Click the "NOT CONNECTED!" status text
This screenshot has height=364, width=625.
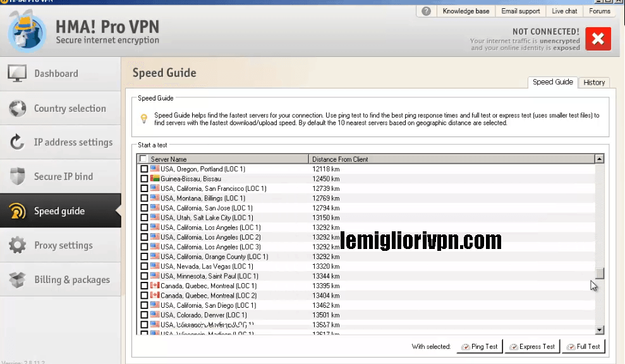pyautogui.click(x=545, y=32)
